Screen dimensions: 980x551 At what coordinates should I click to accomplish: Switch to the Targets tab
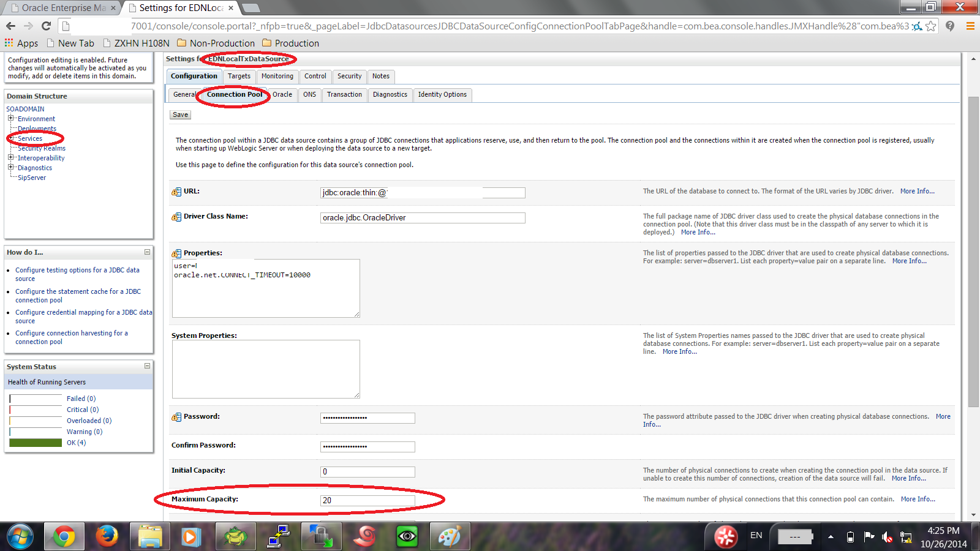coord(239,77)
